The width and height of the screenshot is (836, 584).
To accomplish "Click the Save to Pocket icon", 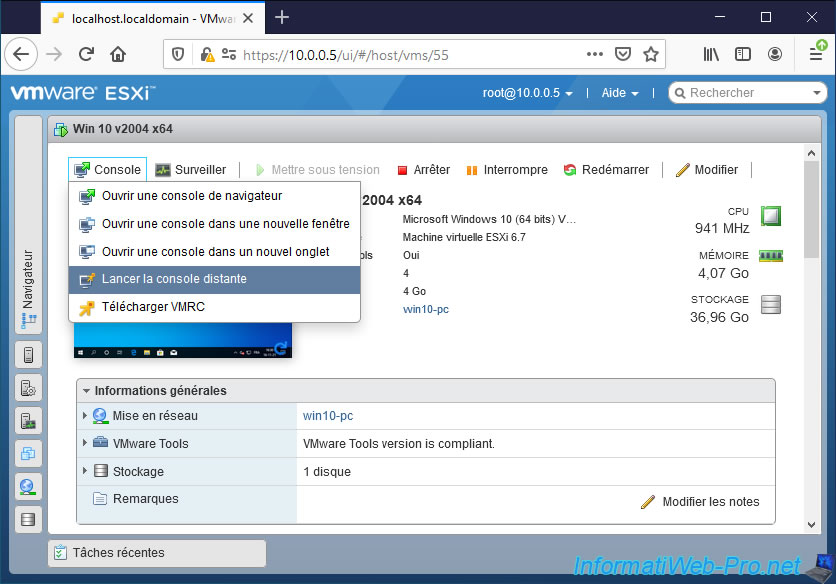I will tap(623, 54).
